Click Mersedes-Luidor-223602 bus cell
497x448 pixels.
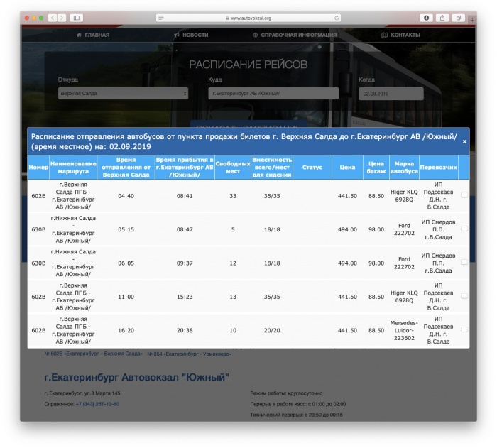pyautogui.click(x=404, y=330)
